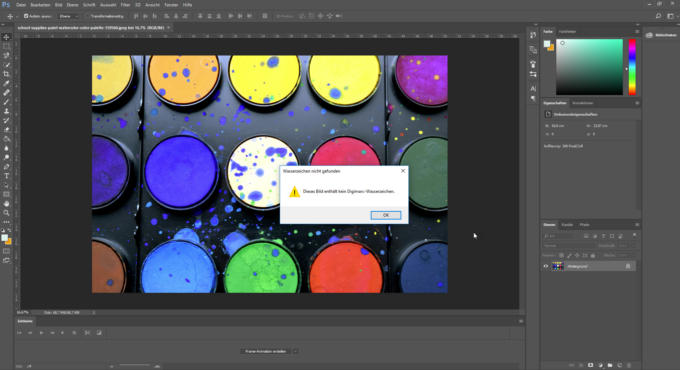Select the Horizontal Type tool
680x370 pixels.
7,176
